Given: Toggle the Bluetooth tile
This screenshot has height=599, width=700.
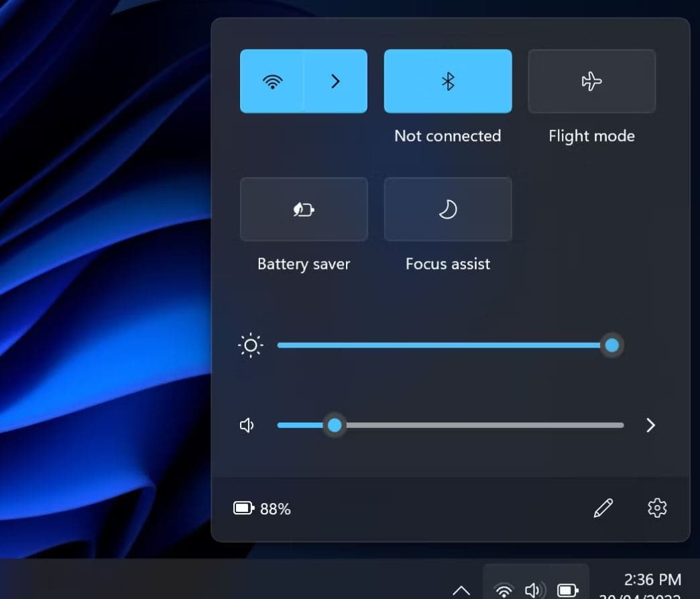Looking at the screenshot, I should pyautogui.click(x=448, y=81).
